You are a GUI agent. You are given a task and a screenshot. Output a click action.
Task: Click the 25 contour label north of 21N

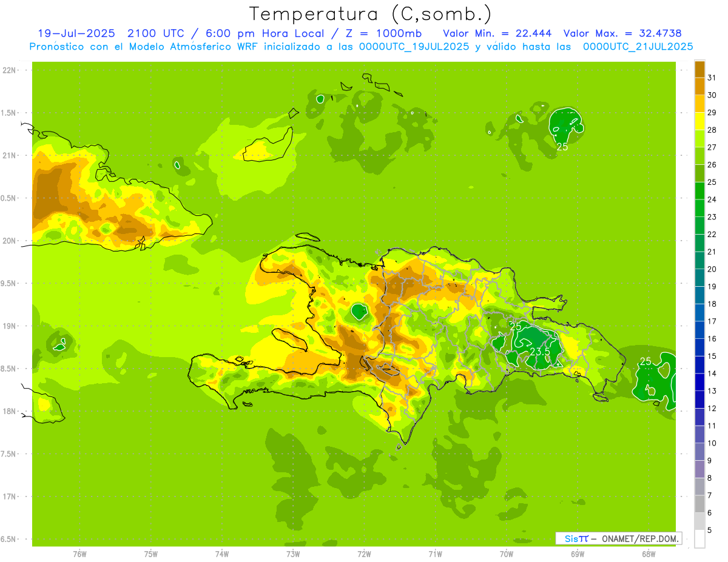562,147
